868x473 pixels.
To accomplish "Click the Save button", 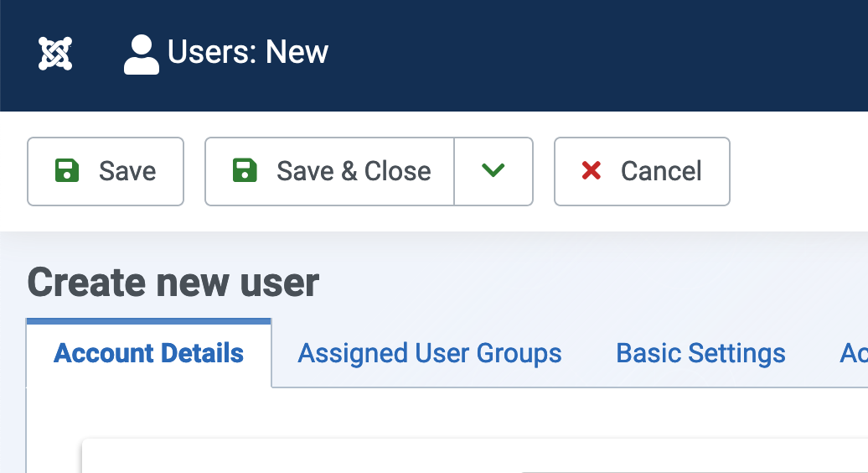I will 106,172.
